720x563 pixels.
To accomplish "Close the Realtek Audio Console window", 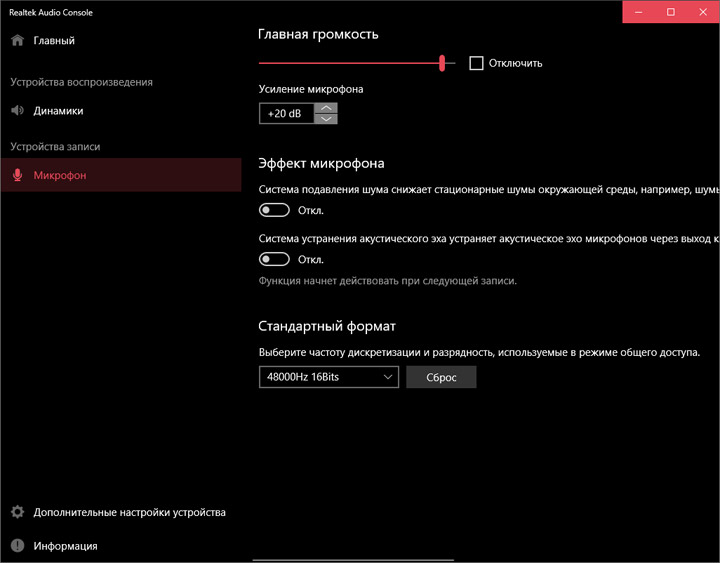I will 703,12.
